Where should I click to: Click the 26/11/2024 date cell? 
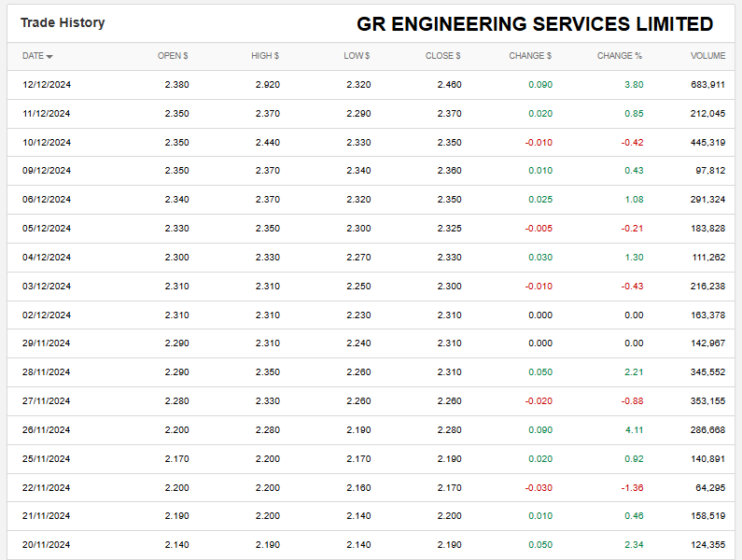[47, 430]
